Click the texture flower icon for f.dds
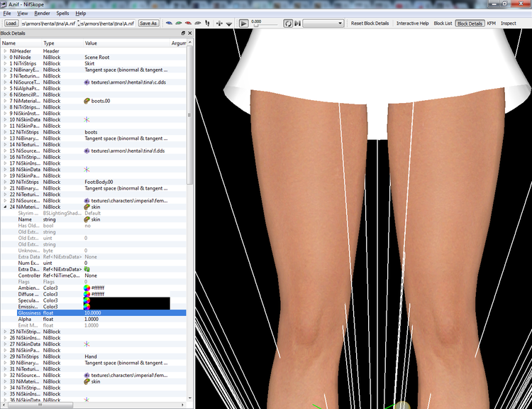Viewport: 532px width, 409px height. point(87,151)
